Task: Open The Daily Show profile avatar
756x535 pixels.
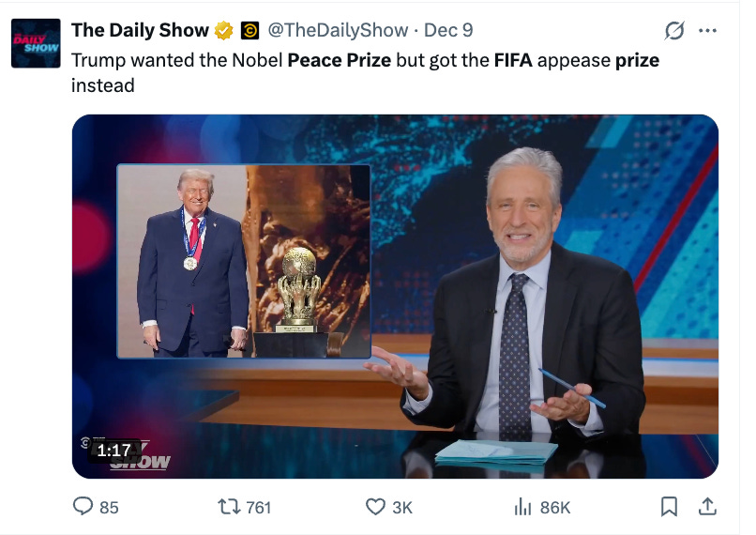Action: pyautogui.click(x=36, y=43)
